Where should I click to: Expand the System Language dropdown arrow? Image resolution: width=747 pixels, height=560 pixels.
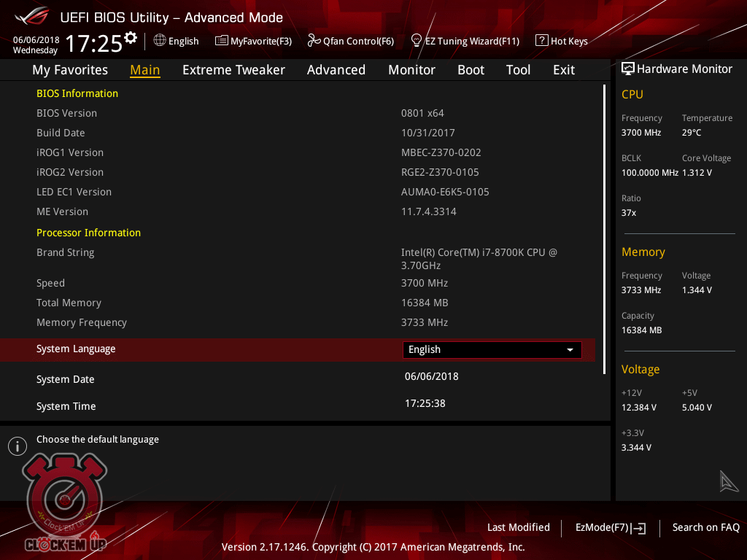pyautogui.click(x=570, y=350)
